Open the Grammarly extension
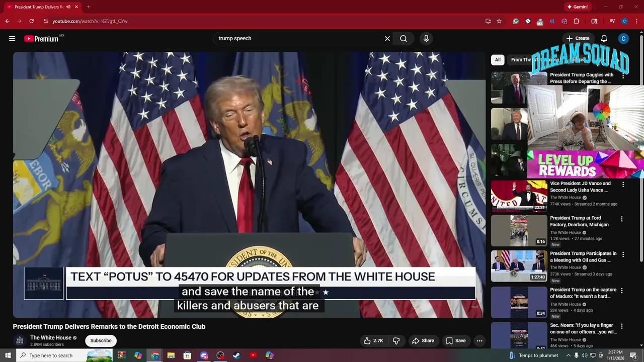644x362 pixels. [516, 21]
